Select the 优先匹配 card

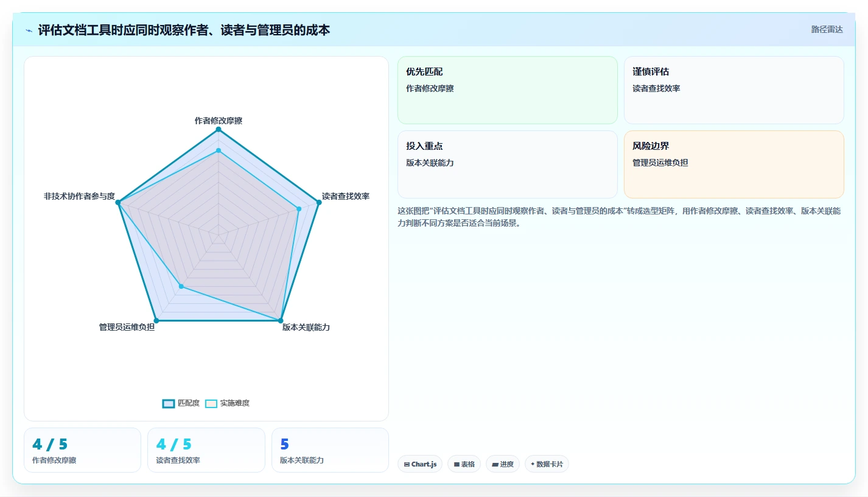click(508, 90)
